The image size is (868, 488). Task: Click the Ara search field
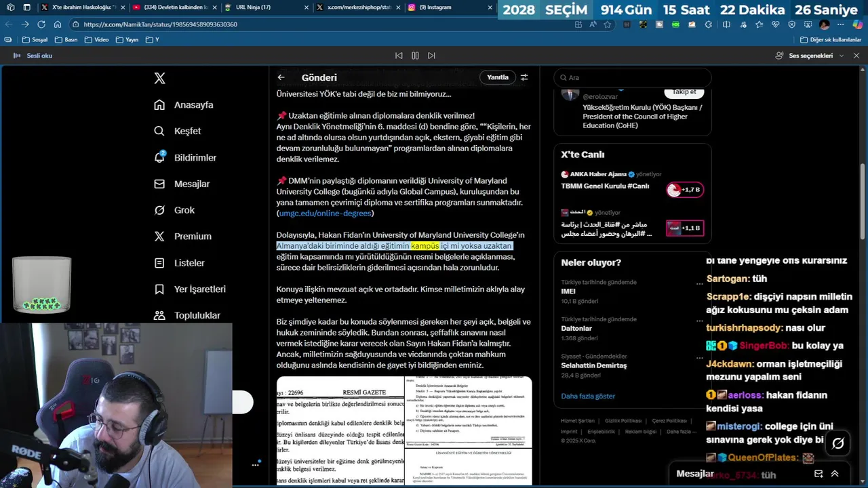(x=633, y=77)
